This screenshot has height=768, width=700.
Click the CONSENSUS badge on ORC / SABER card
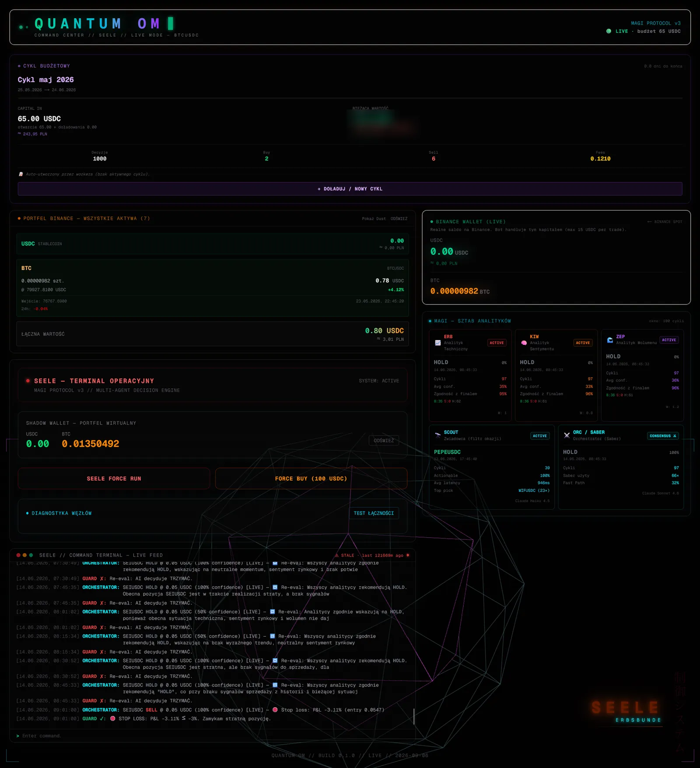point(663,436)
